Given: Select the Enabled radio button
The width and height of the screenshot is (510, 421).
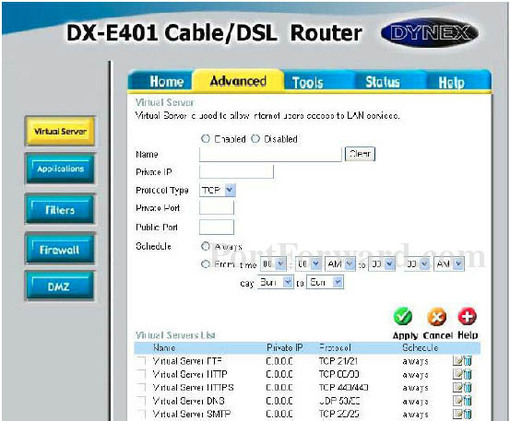Looking at the screenshot, I should pyautogui.click(x=206, y=139).
